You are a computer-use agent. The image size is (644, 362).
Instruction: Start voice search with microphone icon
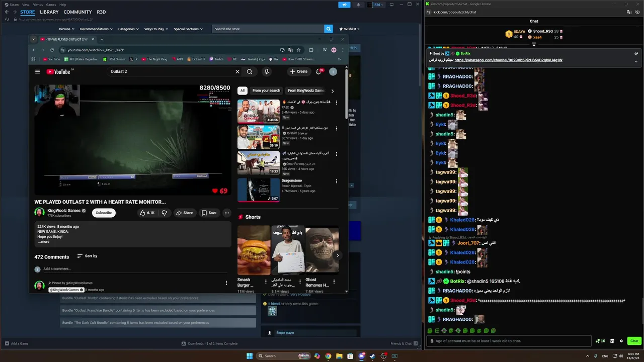coord(267,71)
